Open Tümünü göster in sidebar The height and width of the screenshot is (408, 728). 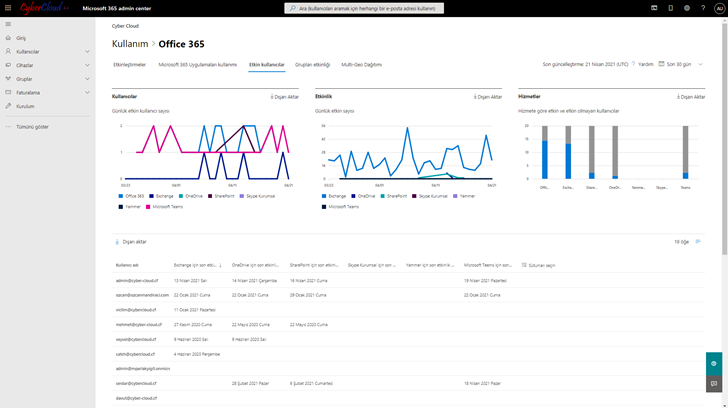[32, 127]
